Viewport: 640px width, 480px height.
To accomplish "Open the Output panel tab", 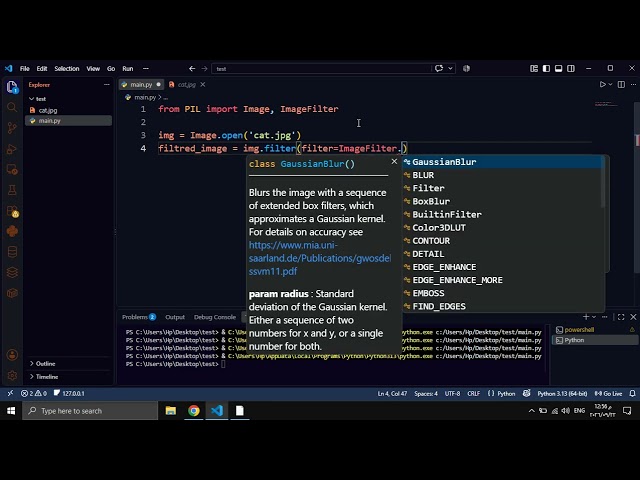I will [x=175, y=317].
